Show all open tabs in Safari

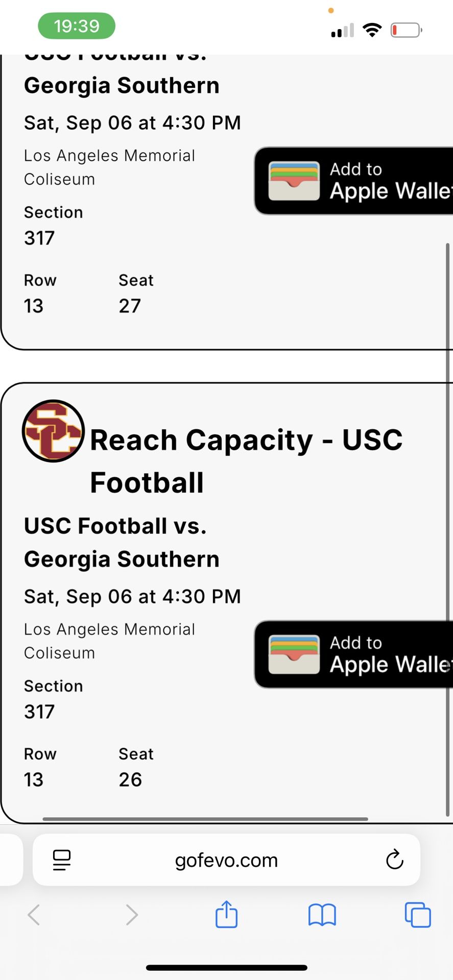(x=417, y=914)
